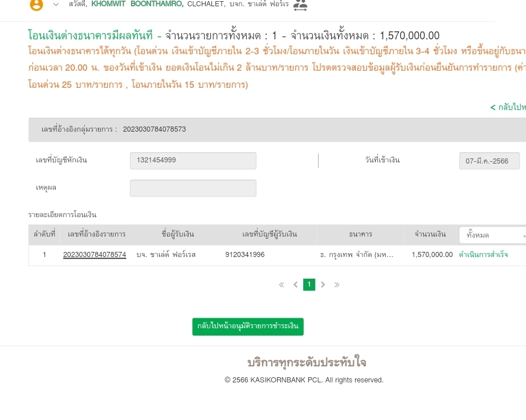Screen dimensions: 526x420
Task: Click the '< กลับไป' back link
Action: pos(507,107)
